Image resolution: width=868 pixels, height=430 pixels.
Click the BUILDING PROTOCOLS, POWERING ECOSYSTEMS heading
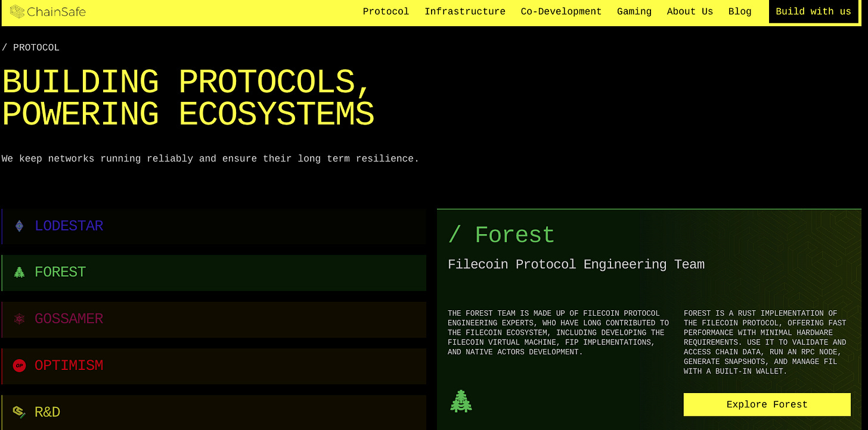(x=188, y=98)
